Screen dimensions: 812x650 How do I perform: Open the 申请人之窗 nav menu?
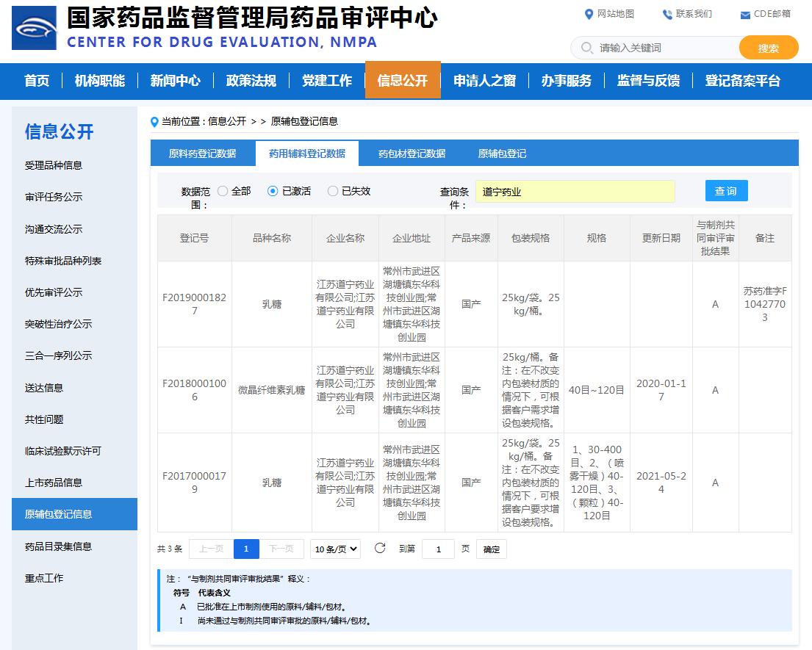point(484,81)
